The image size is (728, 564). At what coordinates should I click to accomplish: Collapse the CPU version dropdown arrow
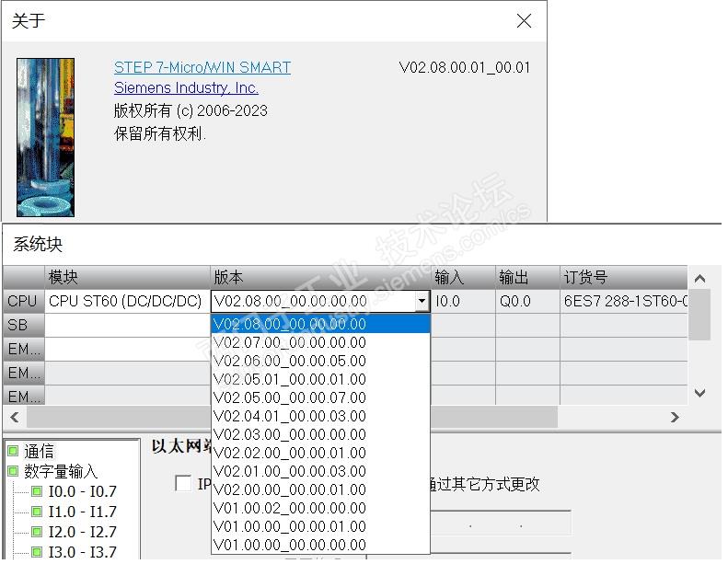[x=422, y=301]
